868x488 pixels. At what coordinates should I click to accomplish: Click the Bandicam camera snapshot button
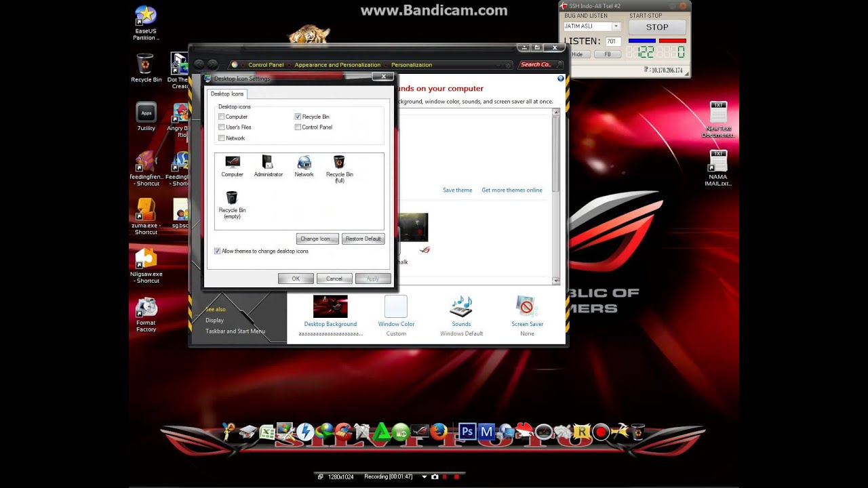click(435, 476)
